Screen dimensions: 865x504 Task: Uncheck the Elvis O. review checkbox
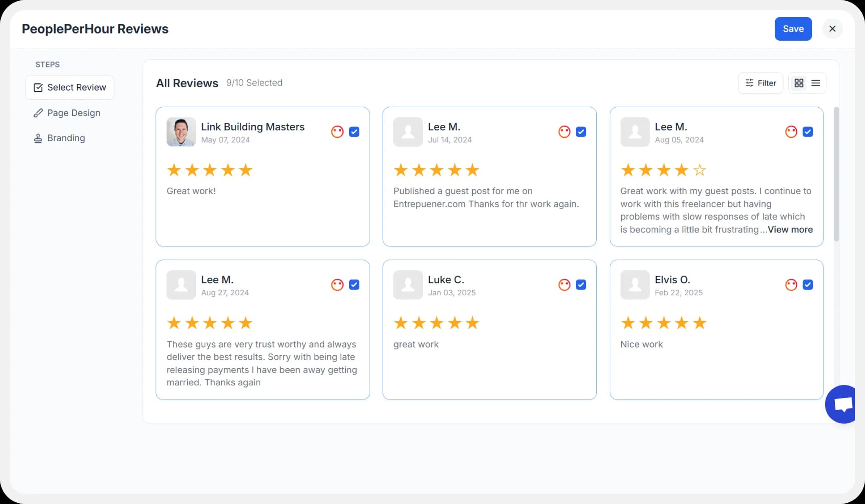tap(808, 284)
